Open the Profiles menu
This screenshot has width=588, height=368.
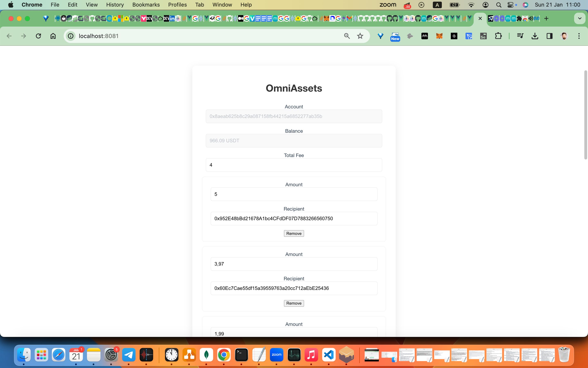pos(177,5)
